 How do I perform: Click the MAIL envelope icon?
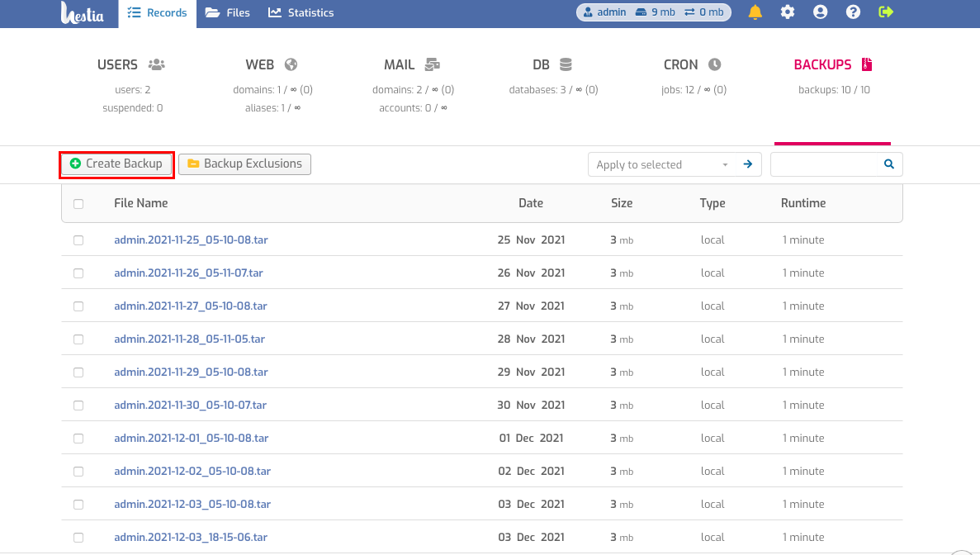[x=432, y=64]
